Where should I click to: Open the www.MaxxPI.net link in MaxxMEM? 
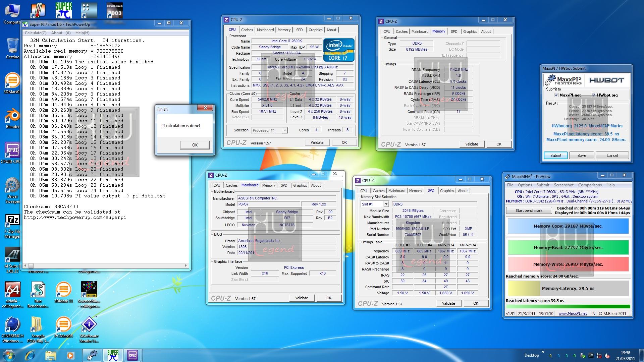coord(573,314)
